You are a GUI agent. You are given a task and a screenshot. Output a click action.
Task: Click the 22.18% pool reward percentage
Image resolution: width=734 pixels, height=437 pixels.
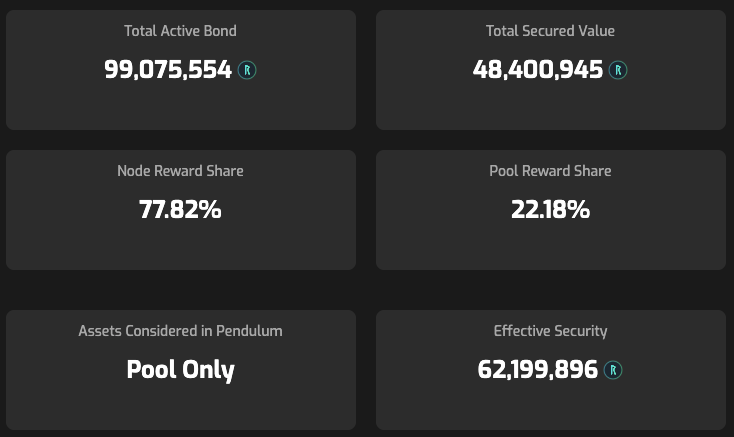[x=550, y=209]
